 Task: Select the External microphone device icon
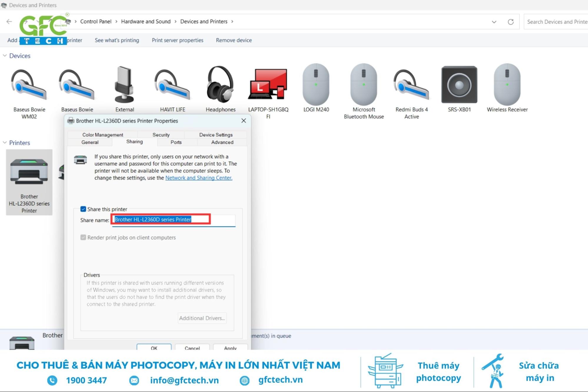[124, 85]
